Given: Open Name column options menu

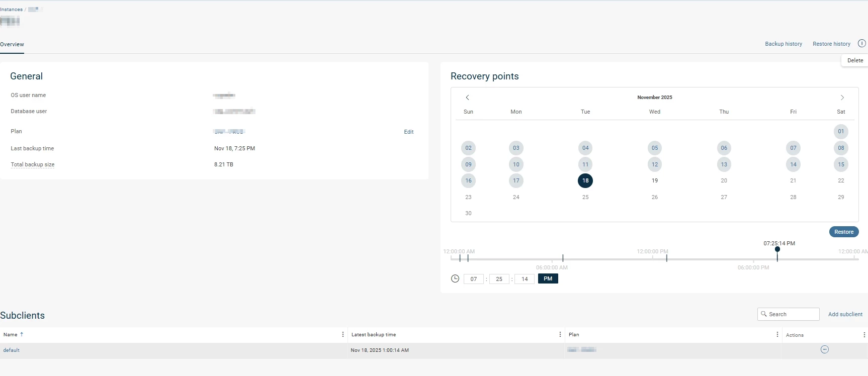Looking at the screenshot, I should click(x=343, y=335).
